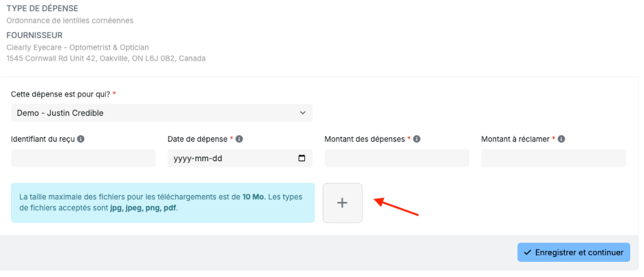Image resolution: width=644 pixels, height=277 pixels.
Task: Click the yyyy-mm-dd date text field
Action: tap(227, 158)
